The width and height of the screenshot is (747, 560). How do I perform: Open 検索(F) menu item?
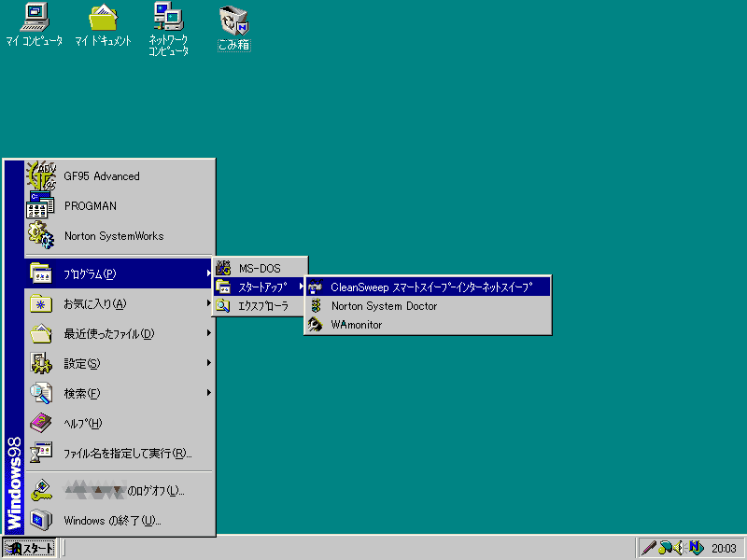119,393
